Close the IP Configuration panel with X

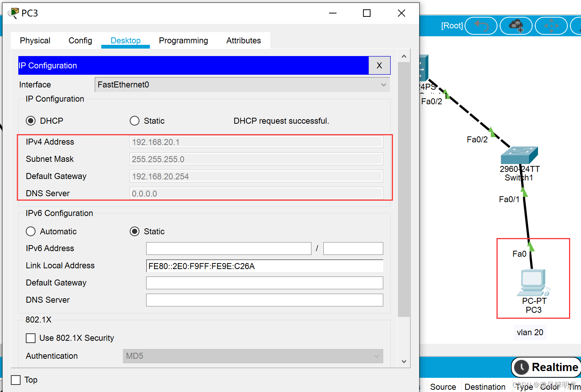[379, 65]
